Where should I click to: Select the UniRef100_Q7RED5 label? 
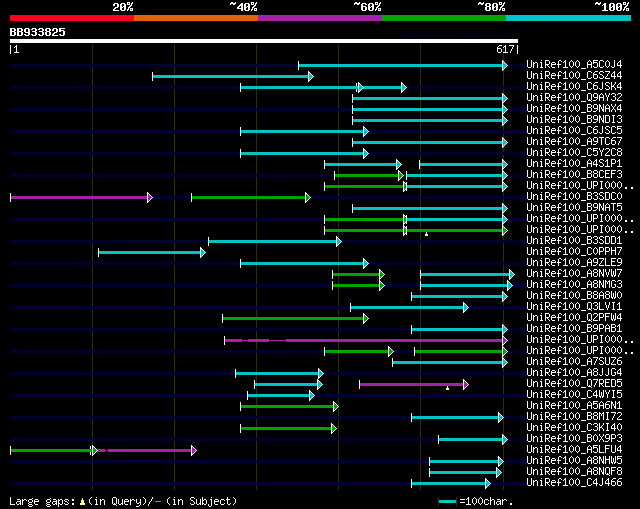[x=574, y=384]
